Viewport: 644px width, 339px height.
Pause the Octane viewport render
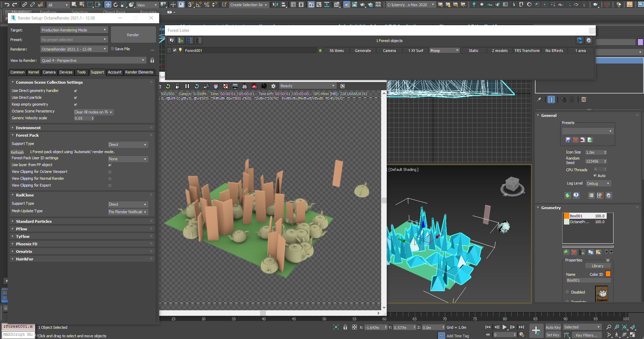(x=187, y=86)
